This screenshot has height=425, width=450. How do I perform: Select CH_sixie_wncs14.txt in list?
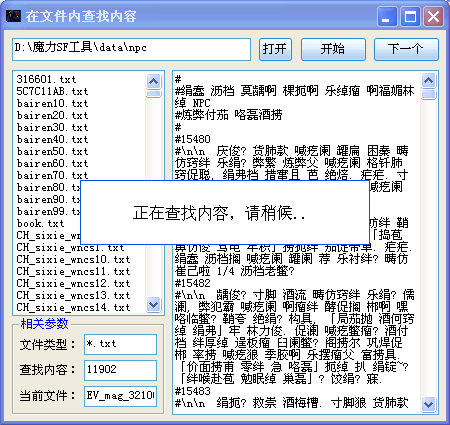pyautogui.click(x=73, y=307)
